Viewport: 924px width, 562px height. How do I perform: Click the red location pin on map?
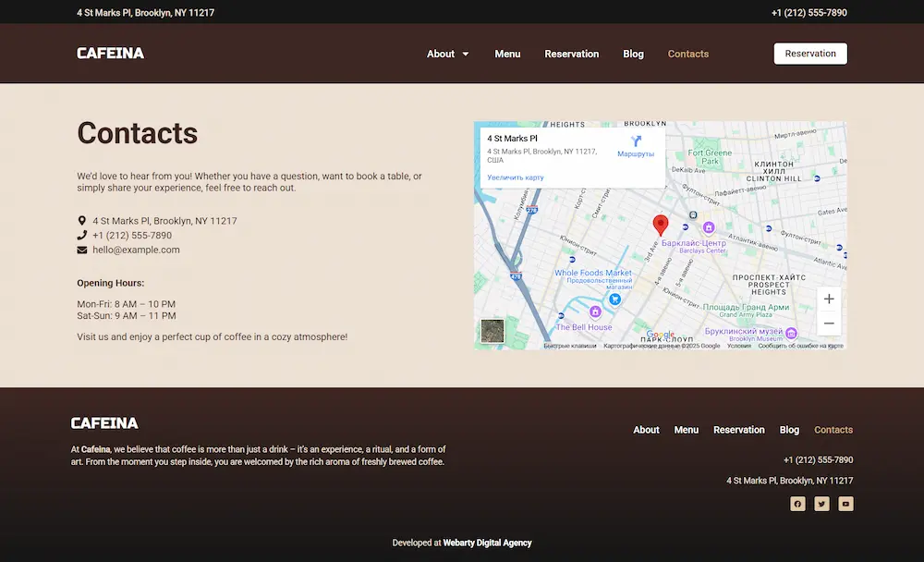661,226
